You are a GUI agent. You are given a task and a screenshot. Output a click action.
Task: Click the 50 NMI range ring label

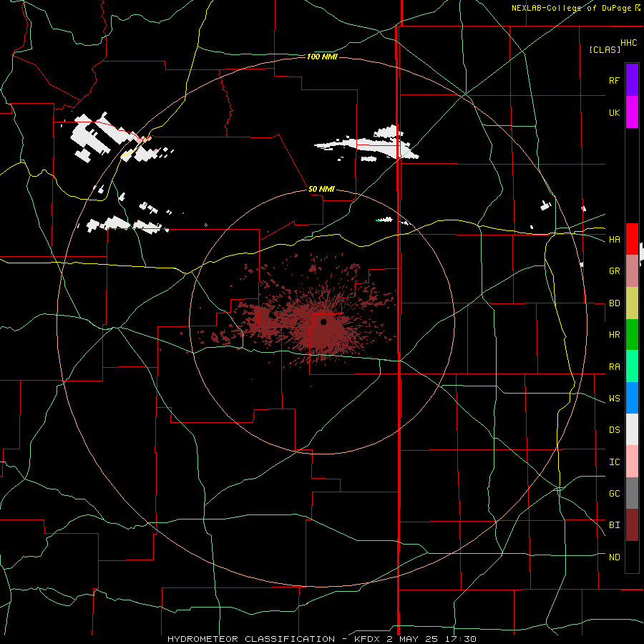tap(321, 189)
